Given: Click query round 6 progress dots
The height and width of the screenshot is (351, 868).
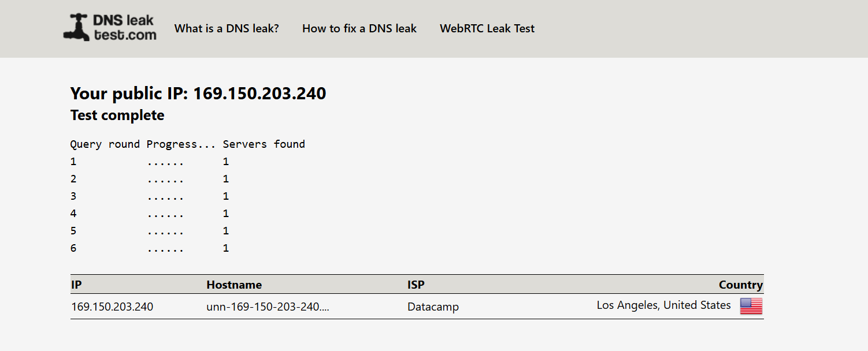Looking at the screenshot, I should click(x=165, y=249).
